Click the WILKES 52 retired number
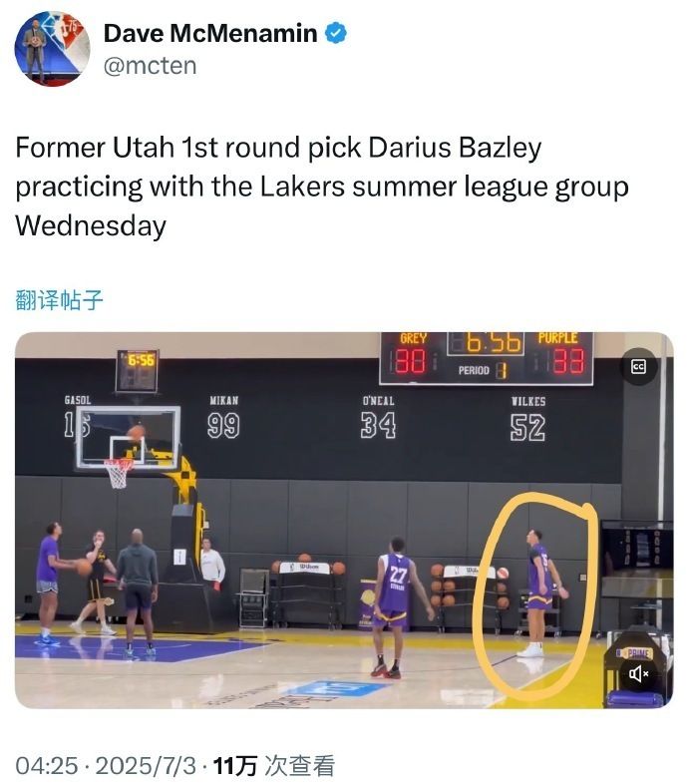 click(527, 419)
